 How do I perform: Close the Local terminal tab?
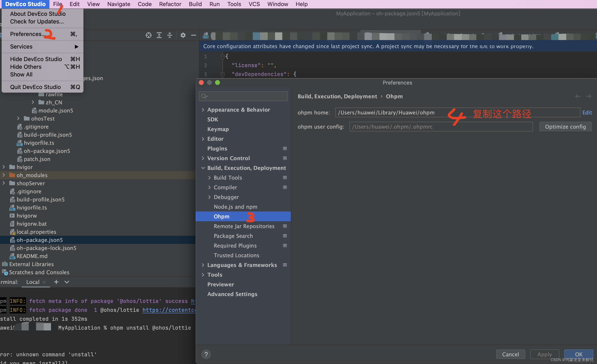44,282
